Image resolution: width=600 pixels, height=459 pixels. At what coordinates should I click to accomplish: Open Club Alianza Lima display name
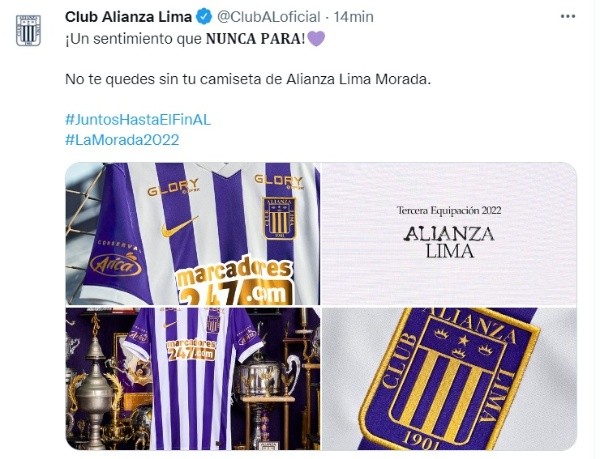(x=129, y=17)
